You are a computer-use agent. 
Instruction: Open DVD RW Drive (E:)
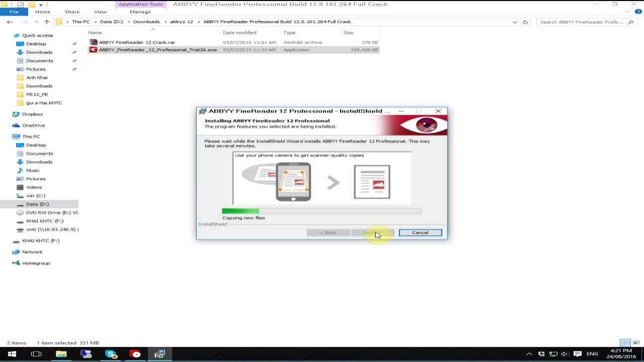pyautogui.click(x=52, y=213)
